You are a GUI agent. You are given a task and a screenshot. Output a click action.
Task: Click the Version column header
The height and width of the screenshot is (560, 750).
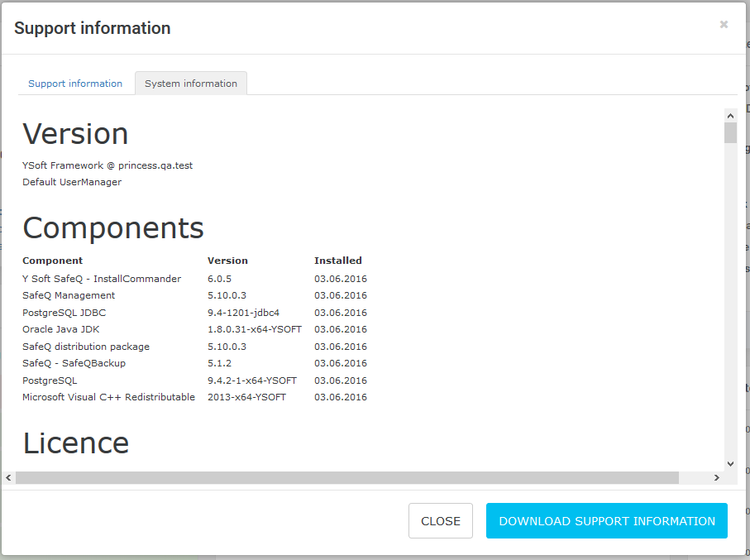[x=227, y=261]
